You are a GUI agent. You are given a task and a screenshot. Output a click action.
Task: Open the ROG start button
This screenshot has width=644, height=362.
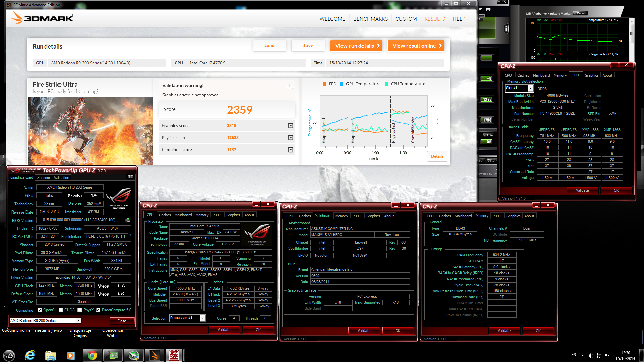click(x=9, y=355)
